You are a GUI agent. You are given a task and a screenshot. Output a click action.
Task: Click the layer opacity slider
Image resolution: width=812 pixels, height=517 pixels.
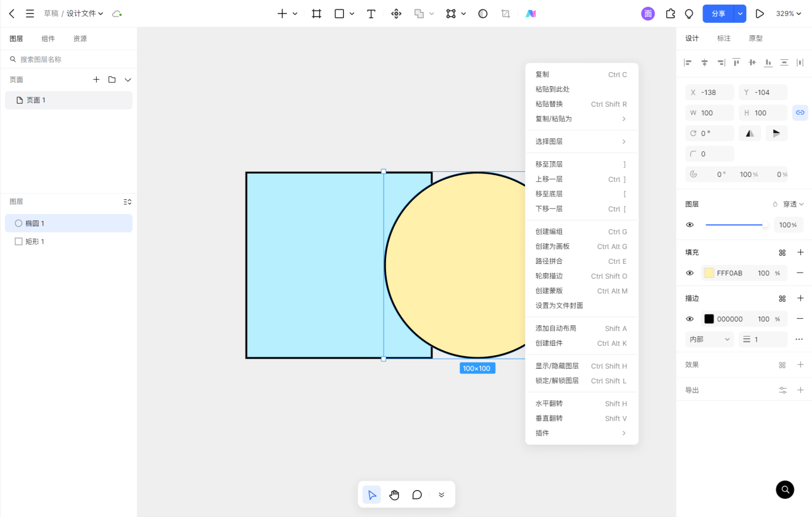click(737, 225)
